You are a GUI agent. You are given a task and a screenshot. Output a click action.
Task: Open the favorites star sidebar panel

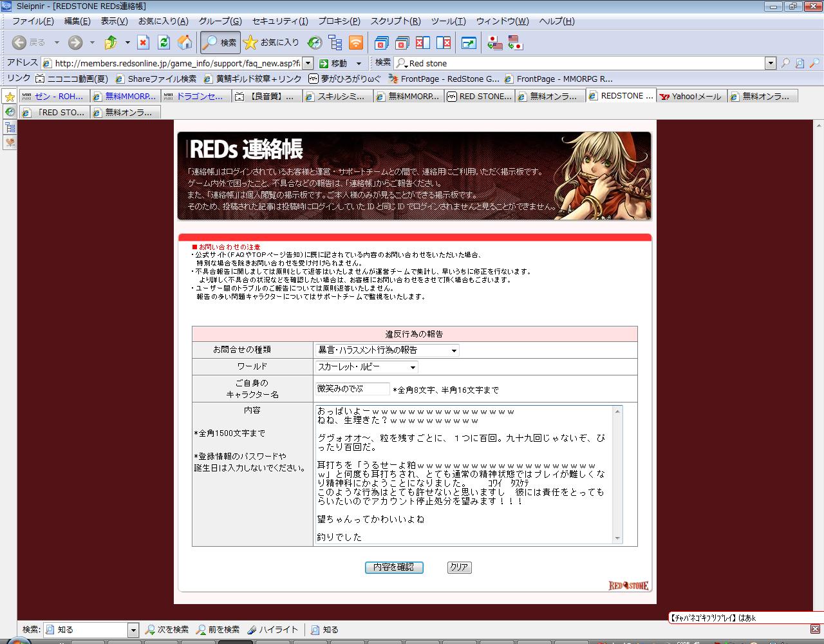pos(10,97)
